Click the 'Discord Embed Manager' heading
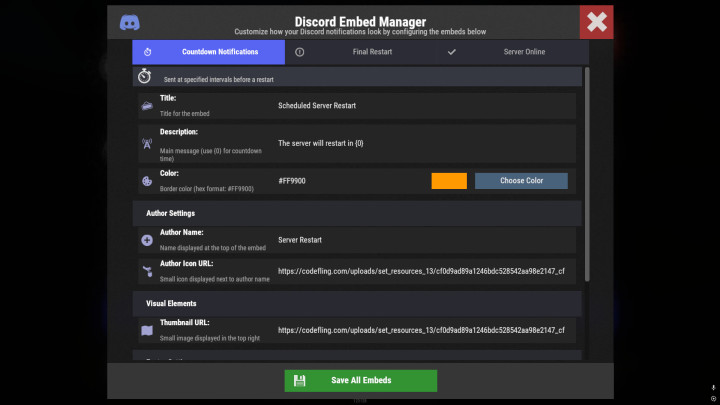Screen dimensions: 720x405 click(x=360, y=21)
